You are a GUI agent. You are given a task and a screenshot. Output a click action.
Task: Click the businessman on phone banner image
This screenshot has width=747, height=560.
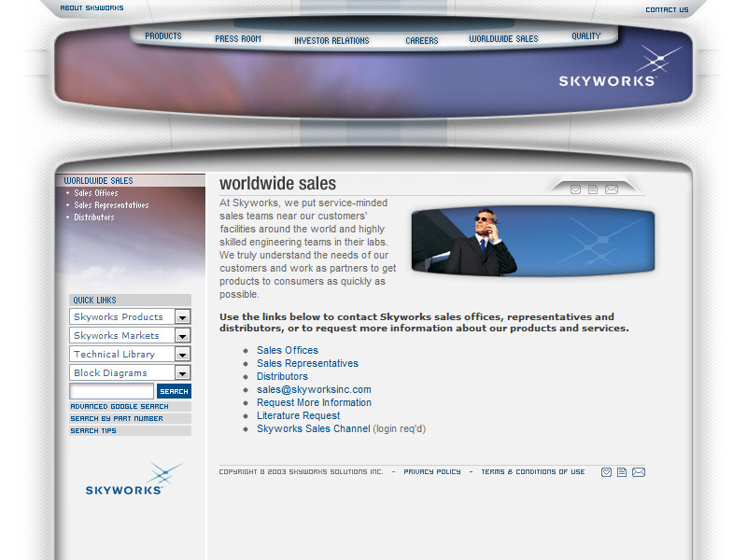click(532, 242)
